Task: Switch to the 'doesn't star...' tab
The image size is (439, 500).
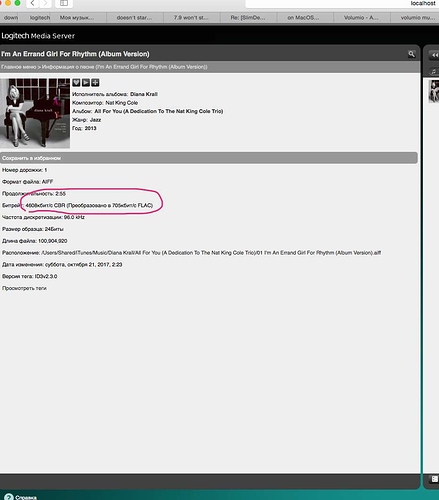Action: (134, 18)
